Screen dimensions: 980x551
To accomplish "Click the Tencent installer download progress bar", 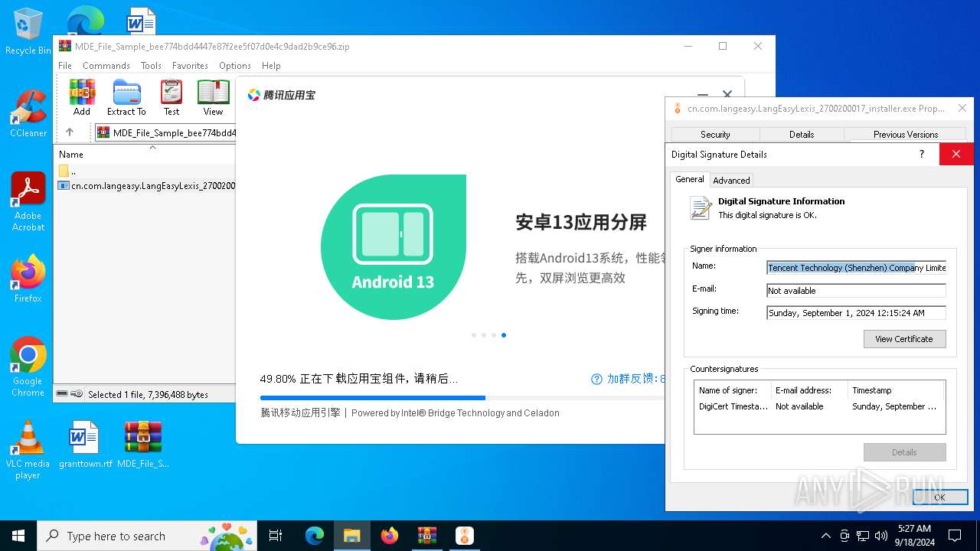I will tap(462, 398).
